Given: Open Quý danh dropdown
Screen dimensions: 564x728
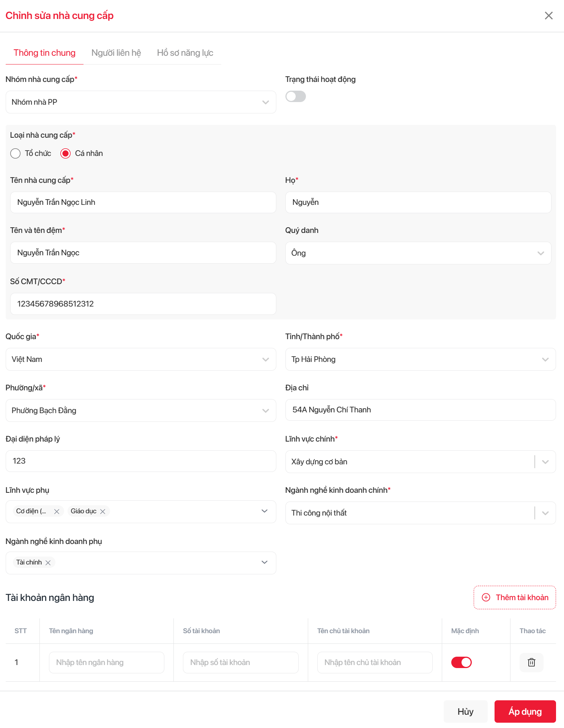Looking at the screenshot, I should 418,253.
